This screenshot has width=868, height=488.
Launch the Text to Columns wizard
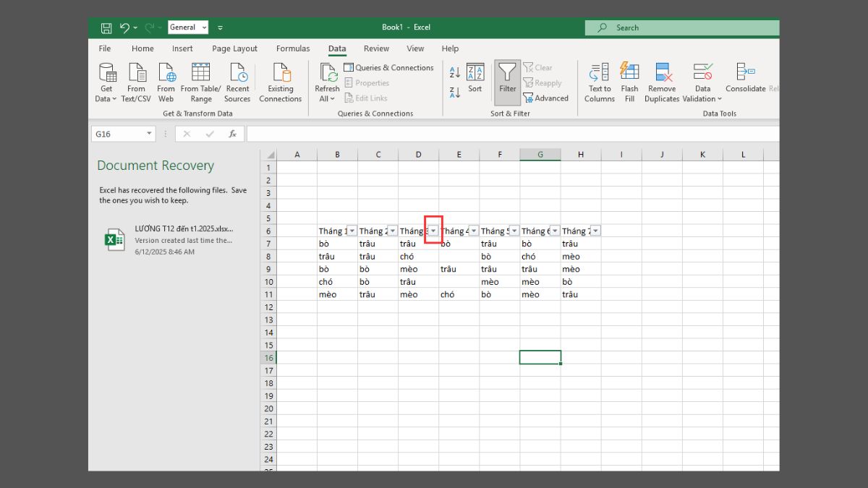point(599,81)
